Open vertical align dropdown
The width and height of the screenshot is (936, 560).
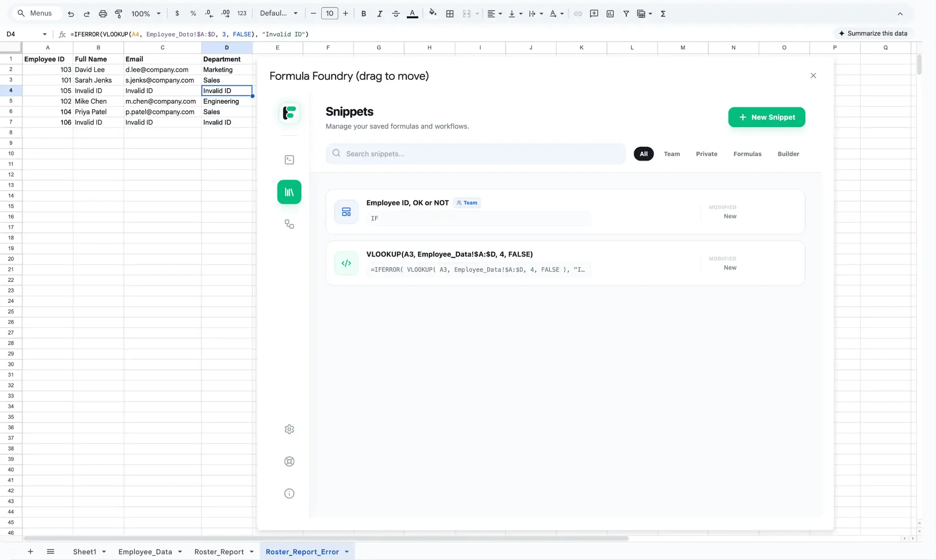pyautogui.click(x=515, y=14)
